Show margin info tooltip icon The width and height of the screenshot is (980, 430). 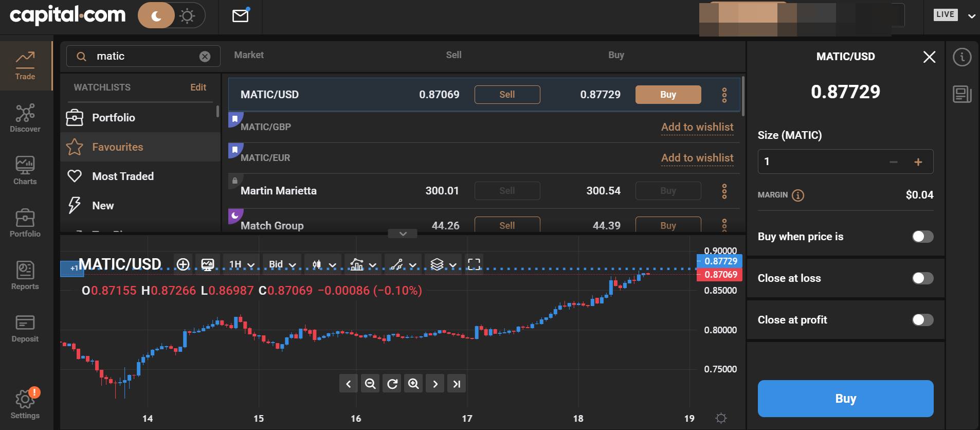click(x=797, y=195)
